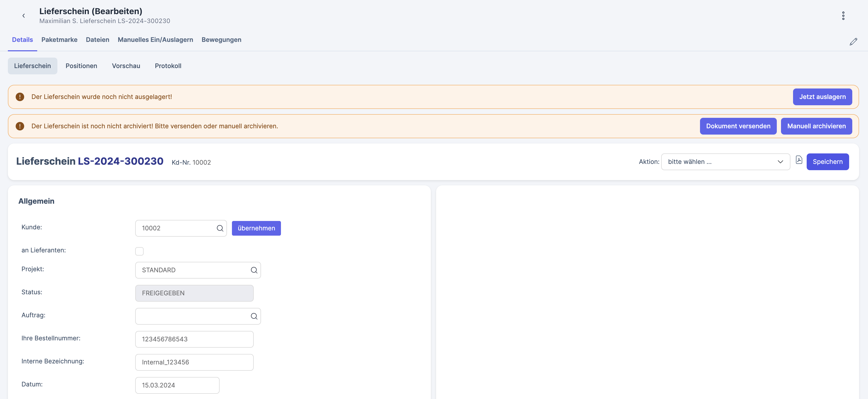
Task: Click the warning icon in the archive alert
Action: tap(20, 126)
